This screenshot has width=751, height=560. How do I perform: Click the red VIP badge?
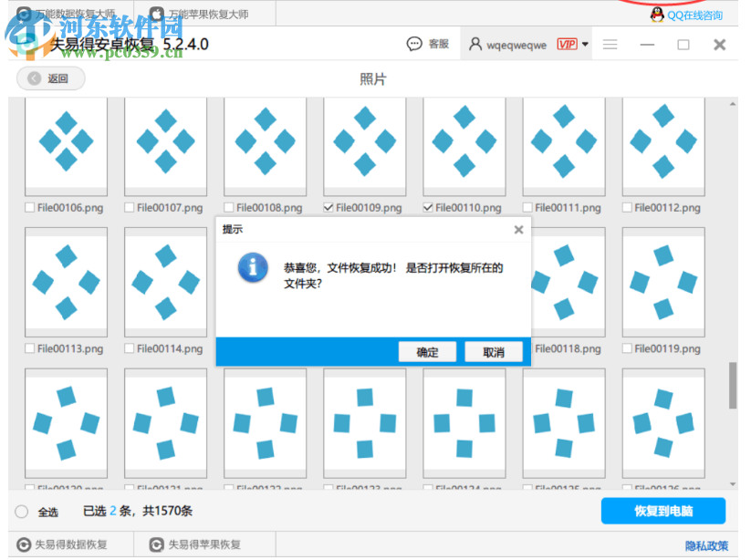tap(567, 44)
